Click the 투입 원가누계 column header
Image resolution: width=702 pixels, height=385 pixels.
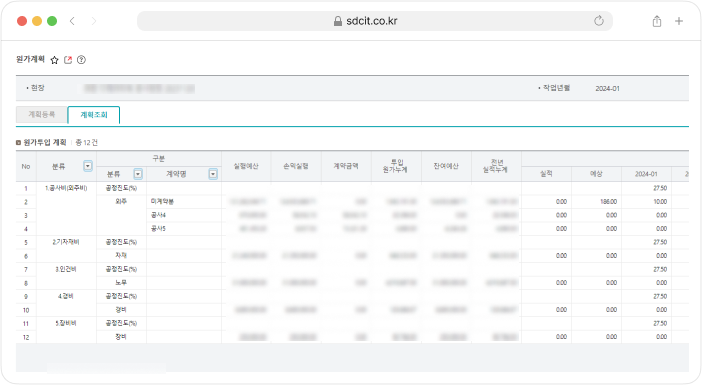(x=396, y=166)
